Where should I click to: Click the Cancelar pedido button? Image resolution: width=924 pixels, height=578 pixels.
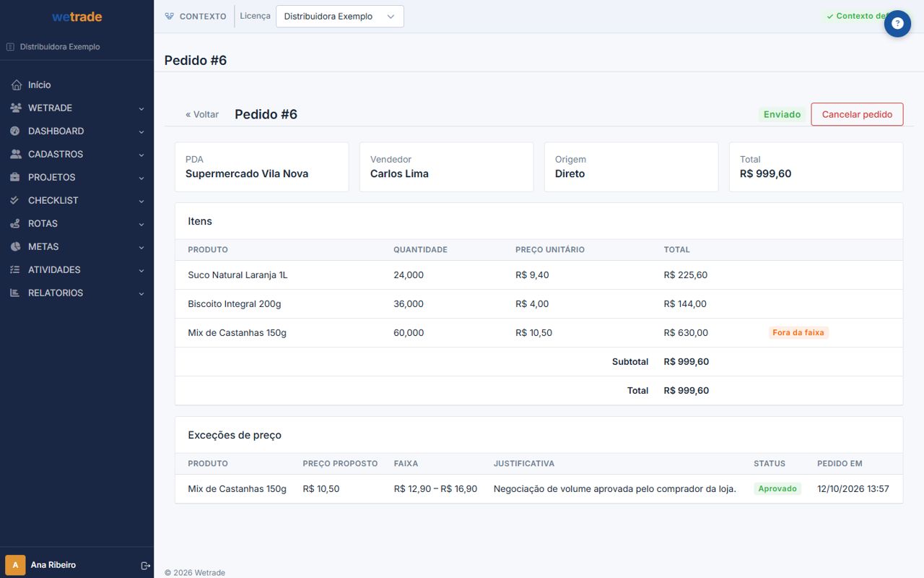click(857, 114)
